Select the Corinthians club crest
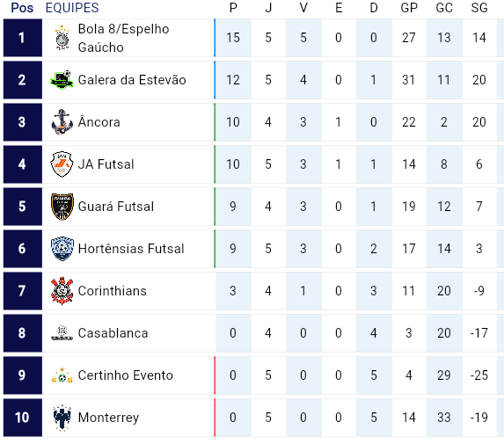Viewport: 504px width, 444px height. coord(62,291)
